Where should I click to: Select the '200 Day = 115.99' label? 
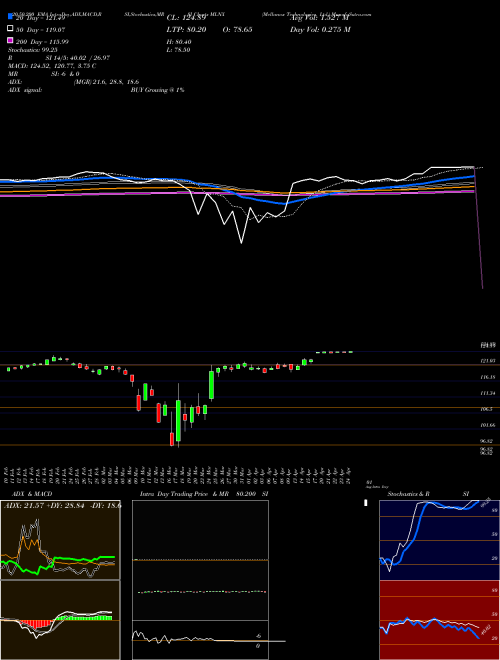point(42,42)
